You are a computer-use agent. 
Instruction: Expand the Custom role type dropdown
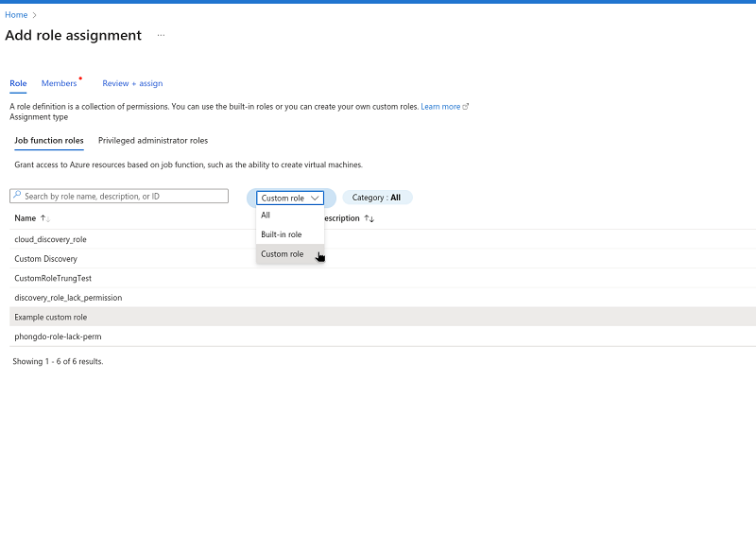click(291, 198)
